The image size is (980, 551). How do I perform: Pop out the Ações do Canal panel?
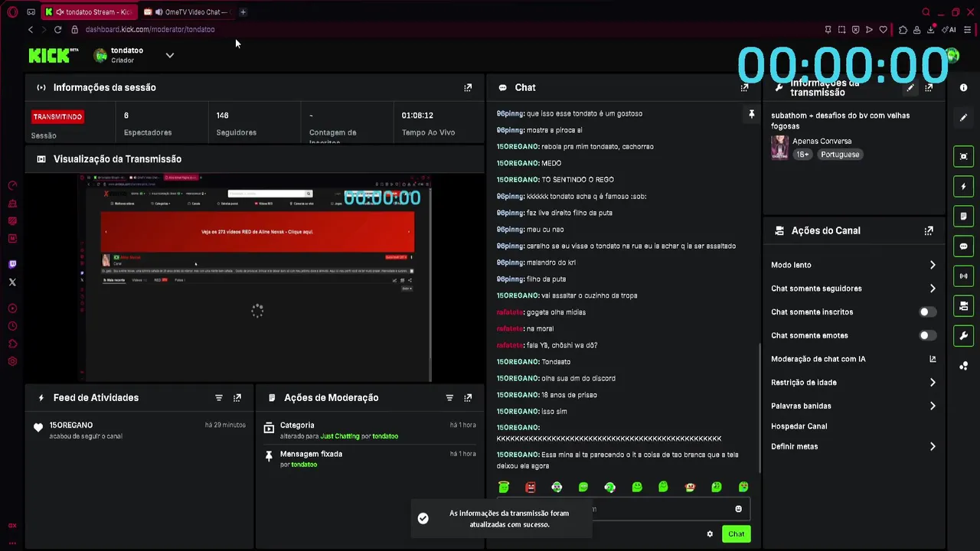(929, 230)
